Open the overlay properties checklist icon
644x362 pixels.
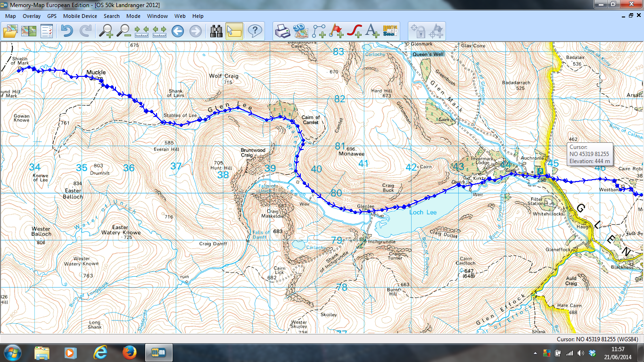coord(47,31)
